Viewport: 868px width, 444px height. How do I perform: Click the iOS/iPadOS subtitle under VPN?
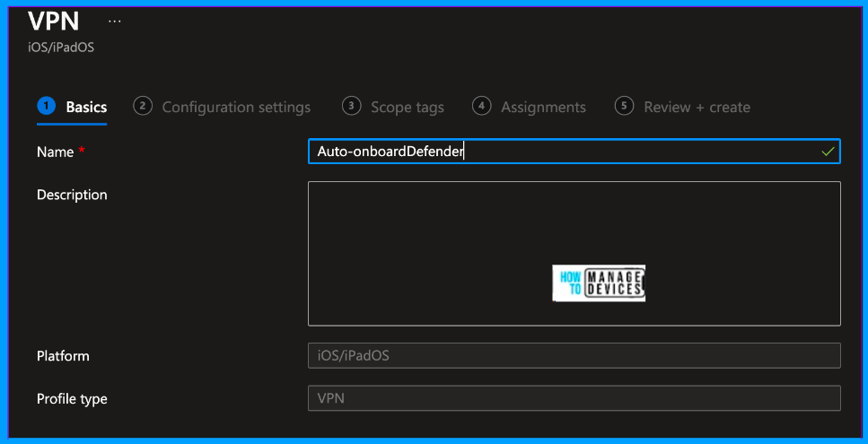tap(61, 48)
